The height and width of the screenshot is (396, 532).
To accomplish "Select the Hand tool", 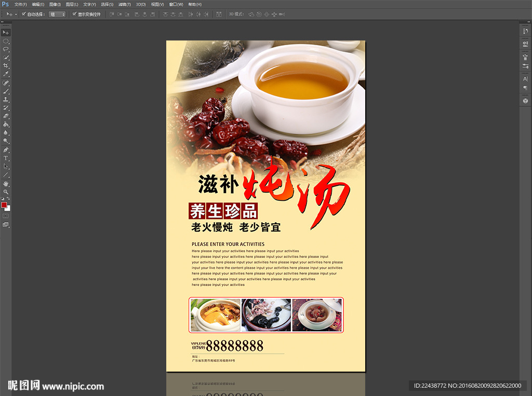I will click(x=6, y=184).
